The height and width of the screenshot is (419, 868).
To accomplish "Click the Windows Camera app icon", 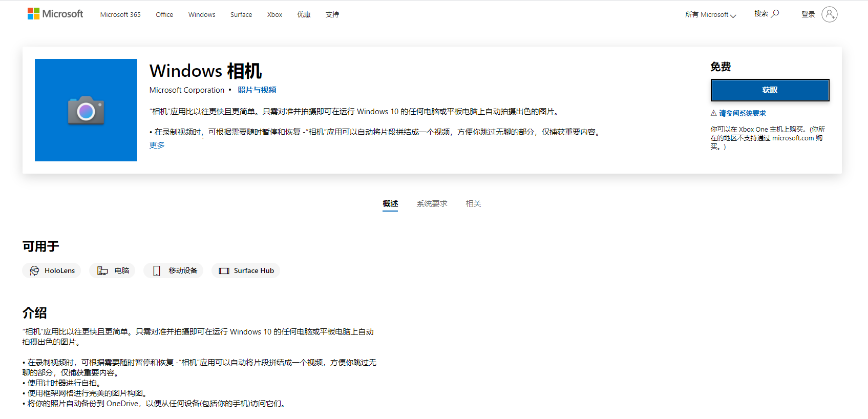I will (x=86, y=110).
